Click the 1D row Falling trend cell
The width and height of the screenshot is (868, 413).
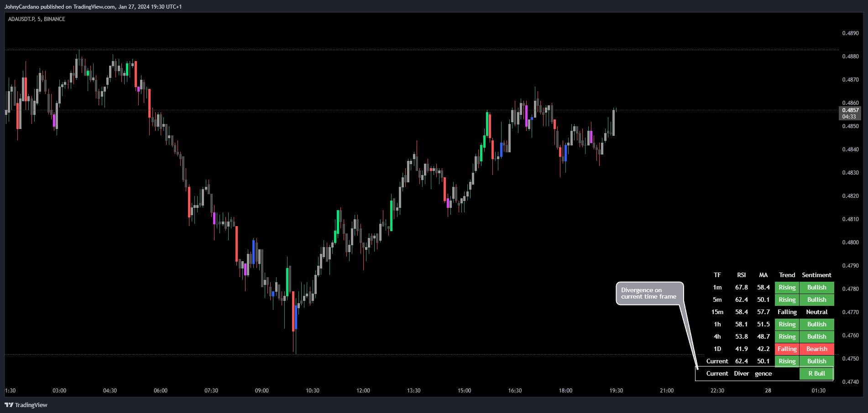(787, 349)
